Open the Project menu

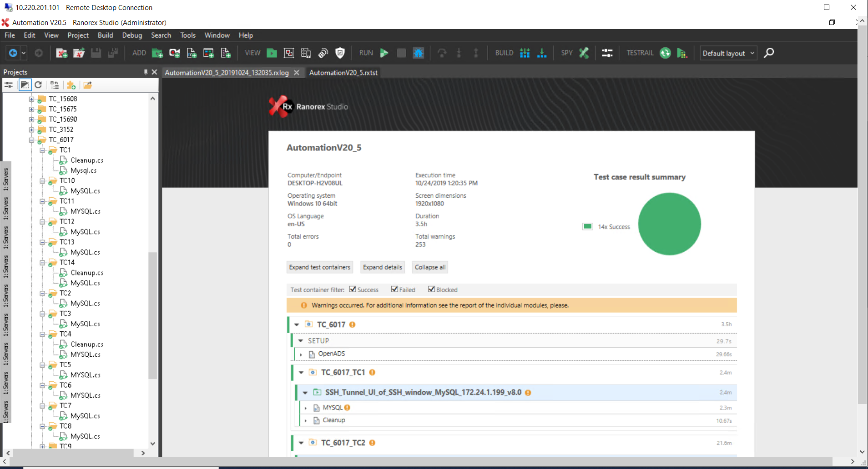click(x=78, y=35)
